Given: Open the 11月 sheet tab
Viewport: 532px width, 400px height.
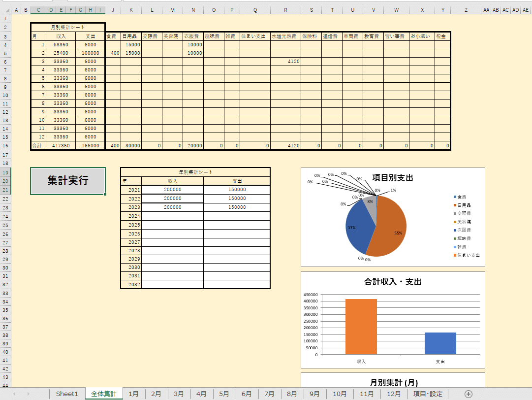Looking at the screenshot, I should click(367, 394).
